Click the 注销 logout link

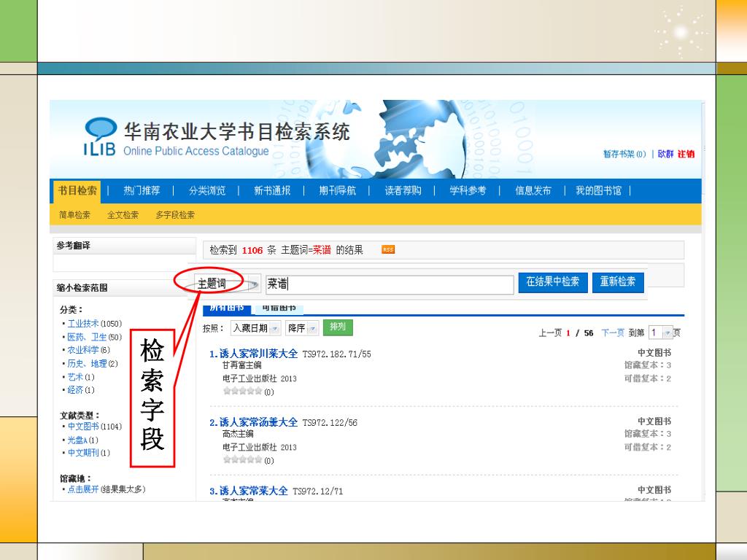686,154
